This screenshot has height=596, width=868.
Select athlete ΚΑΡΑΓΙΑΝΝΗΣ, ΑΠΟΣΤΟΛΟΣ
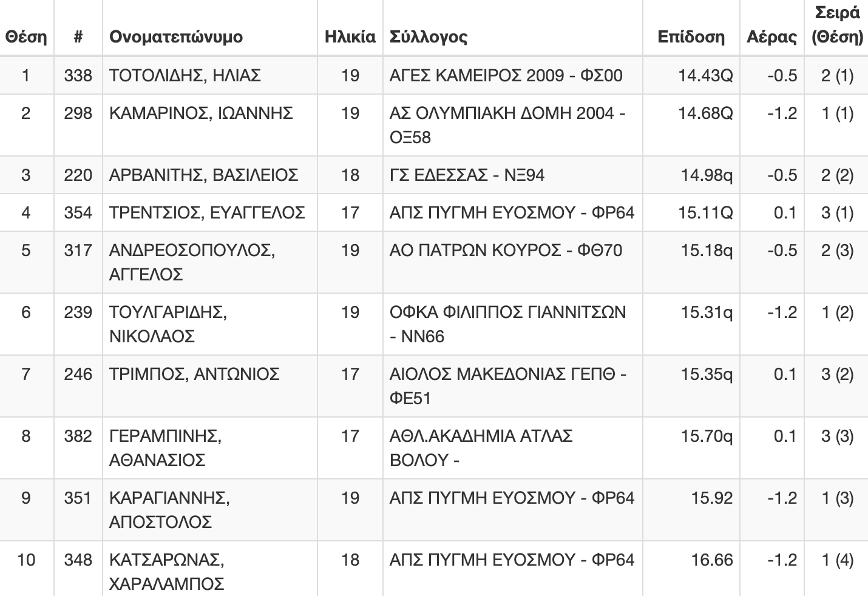[x=169, y=510]
